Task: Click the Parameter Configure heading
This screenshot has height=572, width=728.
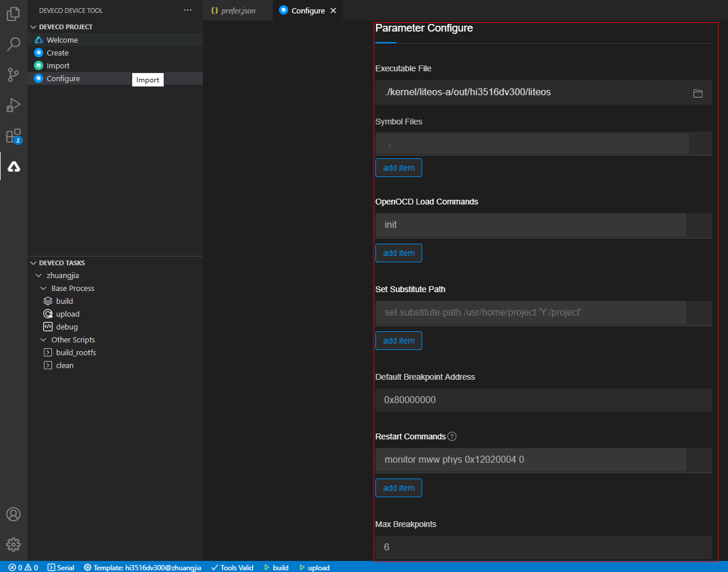Action: pos(424,28)
